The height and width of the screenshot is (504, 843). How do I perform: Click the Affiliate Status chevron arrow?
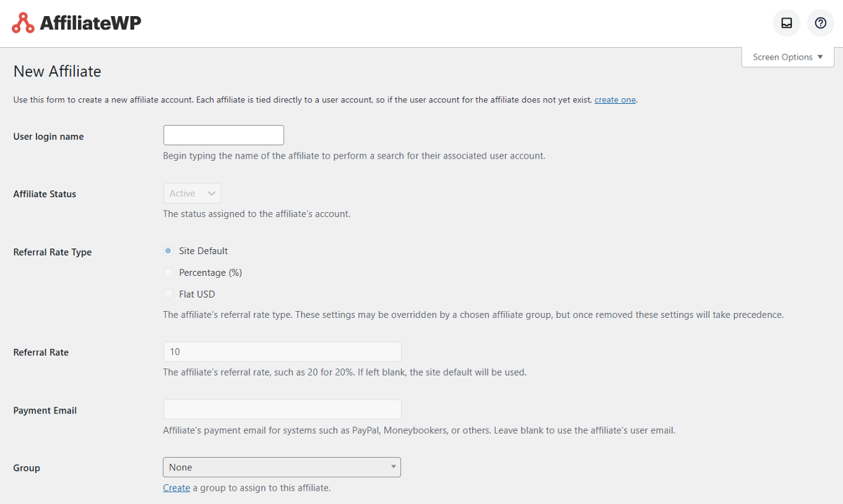click(x=211, y=193)
